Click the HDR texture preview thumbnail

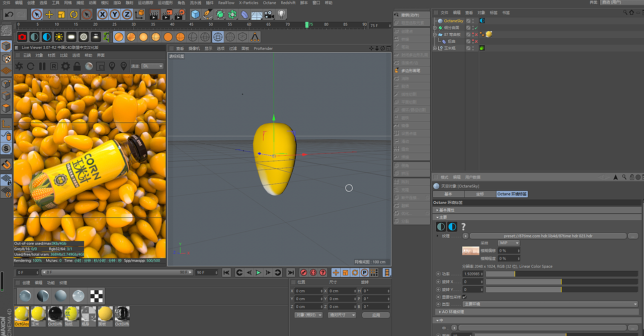(x=470, y=250)
